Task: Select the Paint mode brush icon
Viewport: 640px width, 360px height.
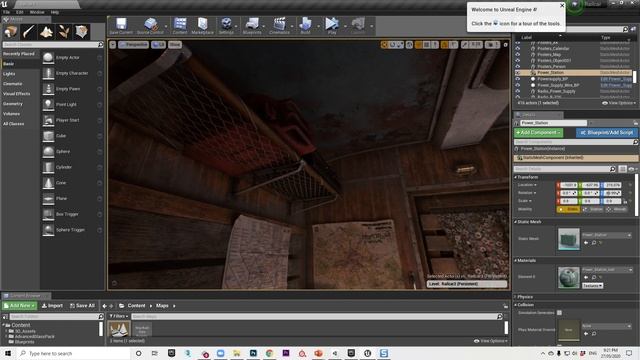Action: click(29, 32)
